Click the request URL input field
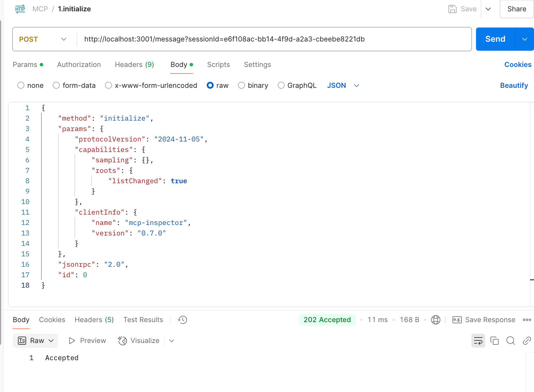 pos(274,39)
